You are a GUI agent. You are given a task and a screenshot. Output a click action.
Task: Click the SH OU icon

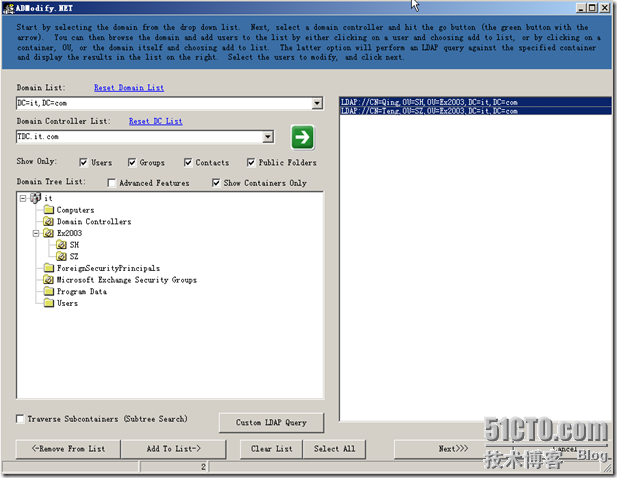pos(61,245)
